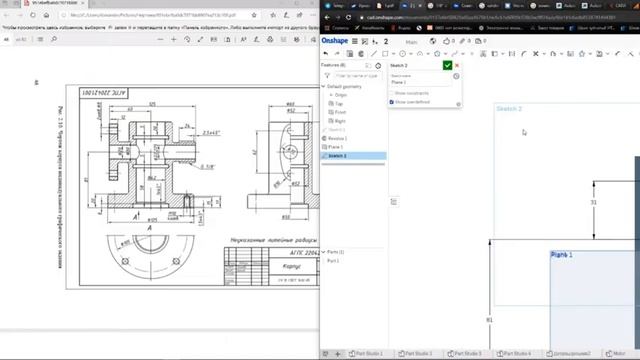Select the Rectangle sketch tool
Image resolution: width=640 pixels, height=360 pixels.
[385, 53]
